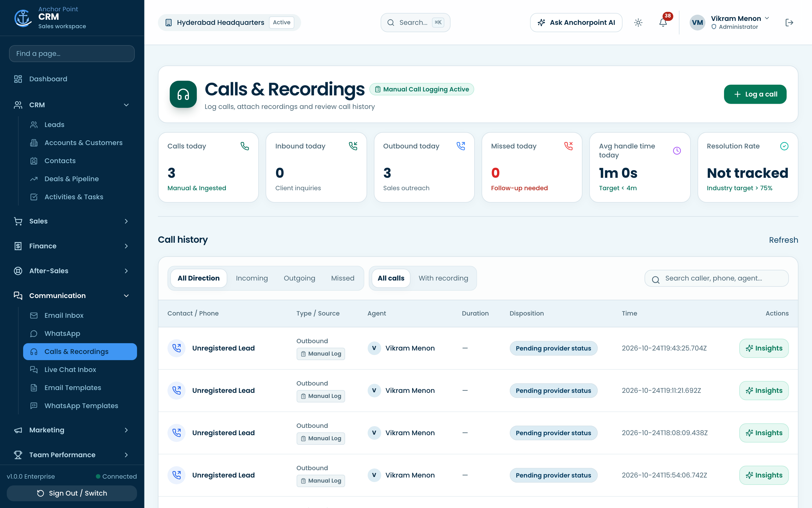Click the outbound call icon in the 19:43:25 row

176,348
